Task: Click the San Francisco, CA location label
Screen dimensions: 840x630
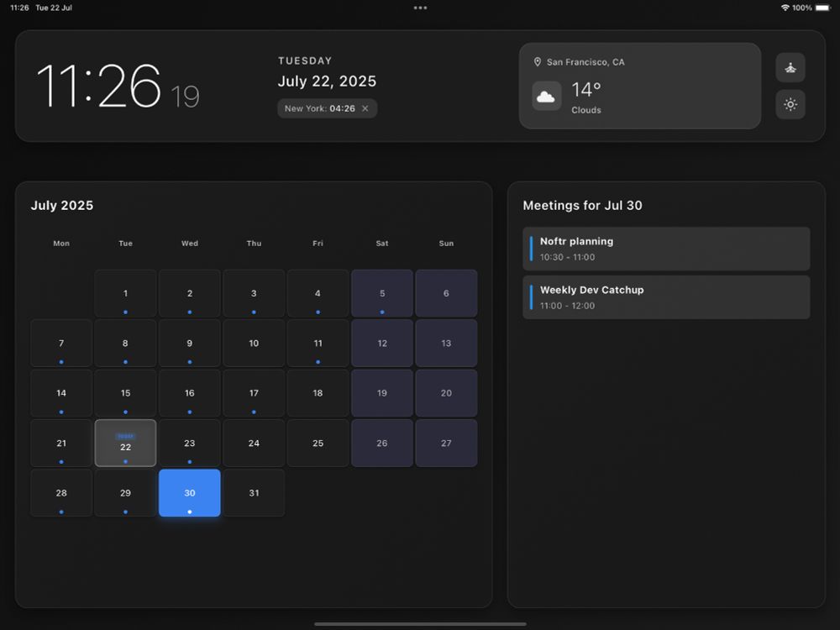Action: click(x=585, y=62)
